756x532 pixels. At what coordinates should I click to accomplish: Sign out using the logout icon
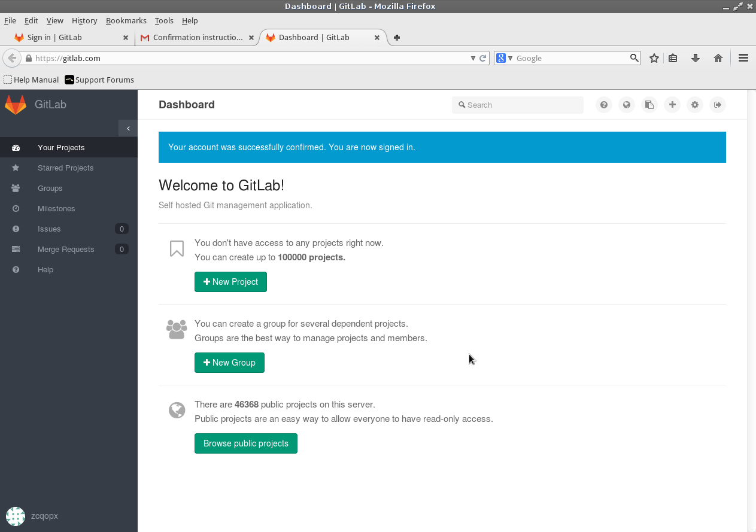(718, 105)
